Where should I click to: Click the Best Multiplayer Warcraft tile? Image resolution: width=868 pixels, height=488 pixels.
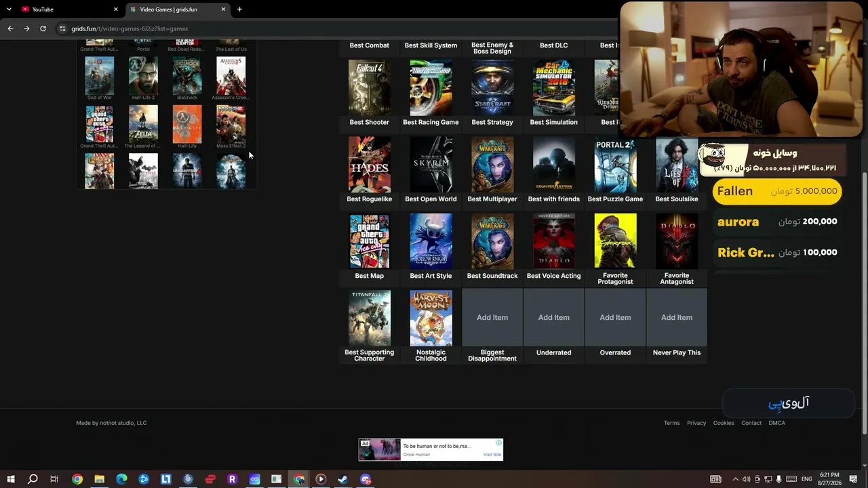492,165
